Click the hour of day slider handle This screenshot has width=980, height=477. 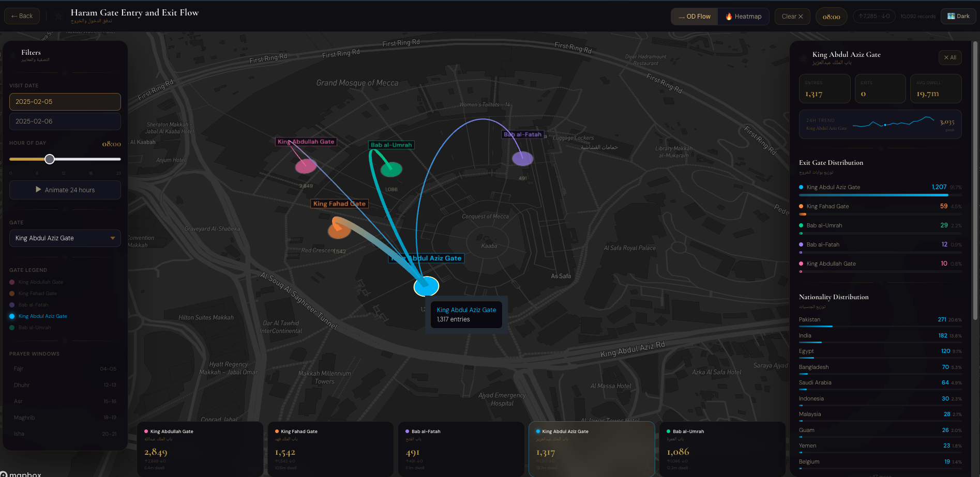point(50,159)
